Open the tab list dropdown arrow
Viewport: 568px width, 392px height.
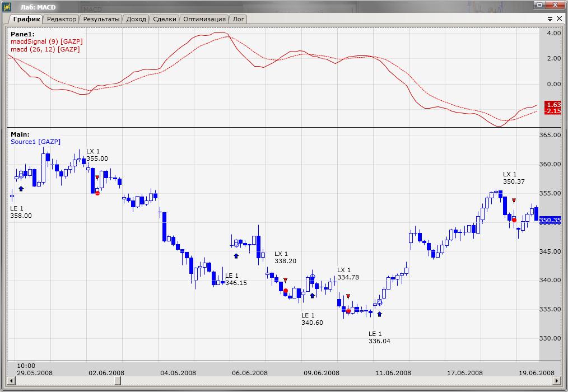[551, 18]
